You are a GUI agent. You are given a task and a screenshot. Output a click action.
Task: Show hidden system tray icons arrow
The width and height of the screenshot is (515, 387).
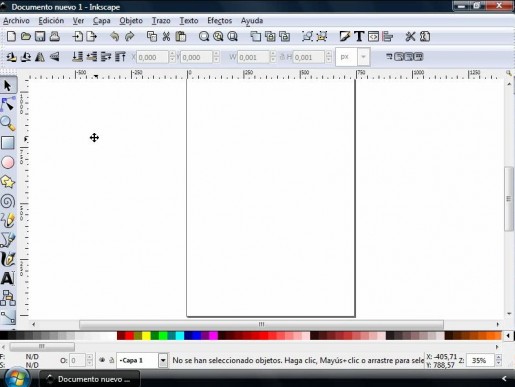coord(504,378)
